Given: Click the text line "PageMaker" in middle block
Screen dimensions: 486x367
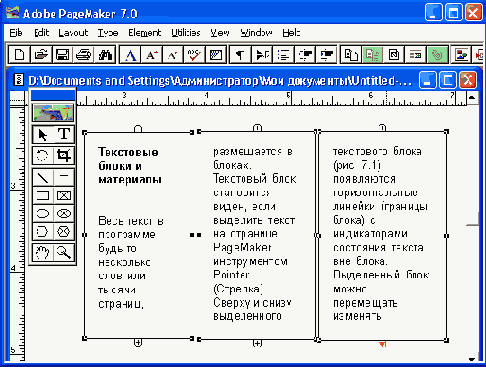Looking at the screenshot, I should coord(242,247).
